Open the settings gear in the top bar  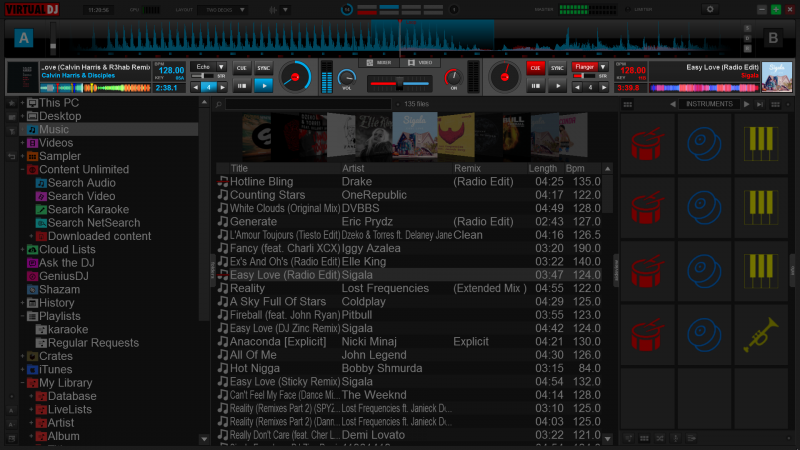(x=710, y=9)
